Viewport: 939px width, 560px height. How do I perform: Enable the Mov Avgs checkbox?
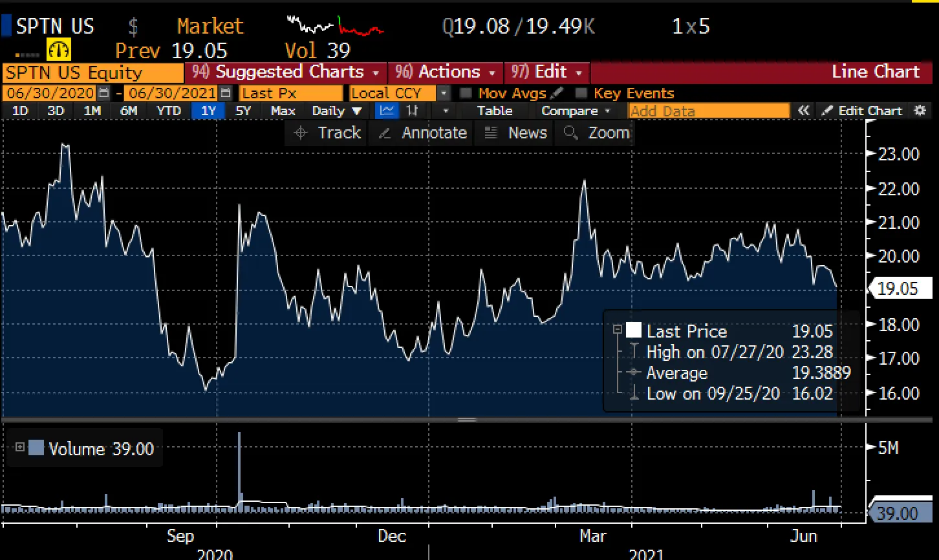coord(466,92)
